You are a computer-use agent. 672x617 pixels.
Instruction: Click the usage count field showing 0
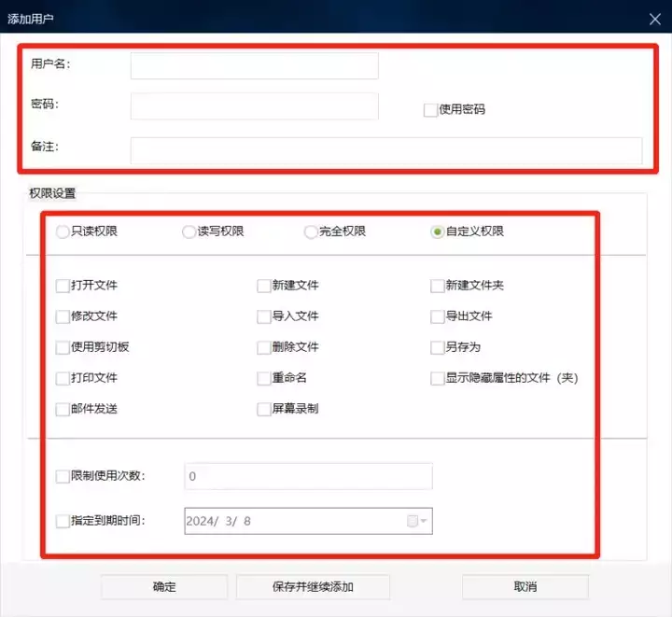308,476
